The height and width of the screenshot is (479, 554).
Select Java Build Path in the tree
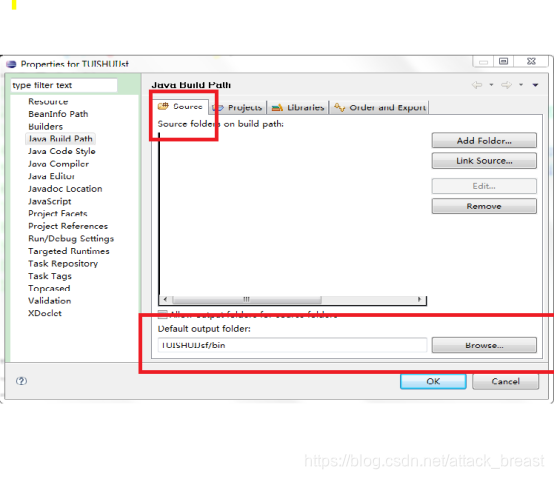(60, 139)
